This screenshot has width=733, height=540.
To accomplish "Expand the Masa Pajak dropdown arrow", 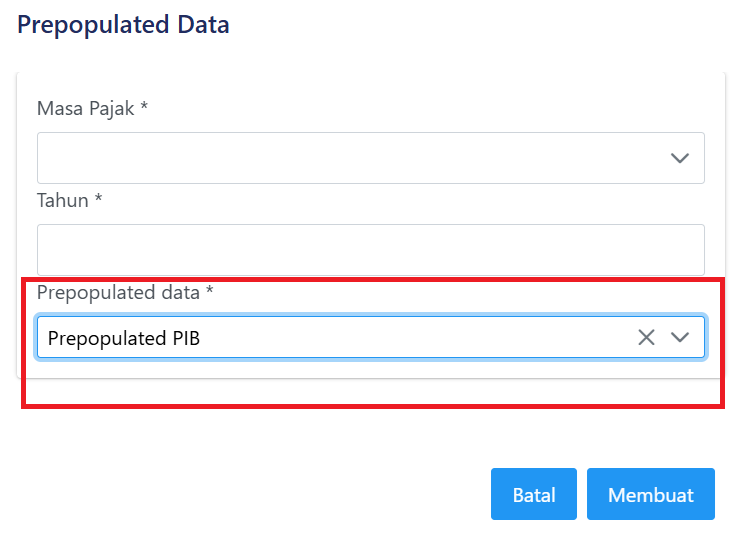I will [680, 158].
